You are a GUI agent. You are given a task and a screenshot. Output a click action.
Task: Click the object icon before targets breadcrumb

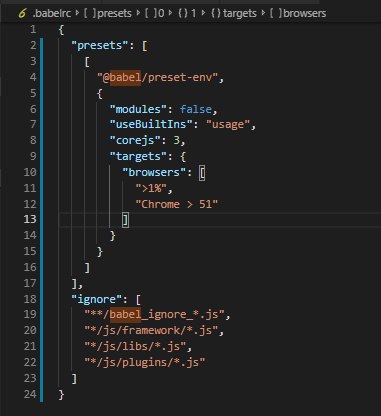[216, 13]
